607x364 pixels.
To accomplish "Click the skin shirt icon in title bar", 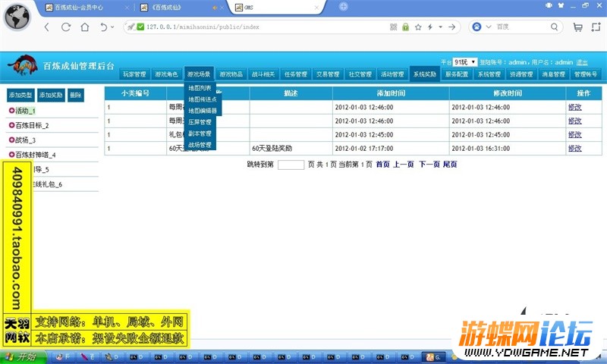I will point(561,5).
